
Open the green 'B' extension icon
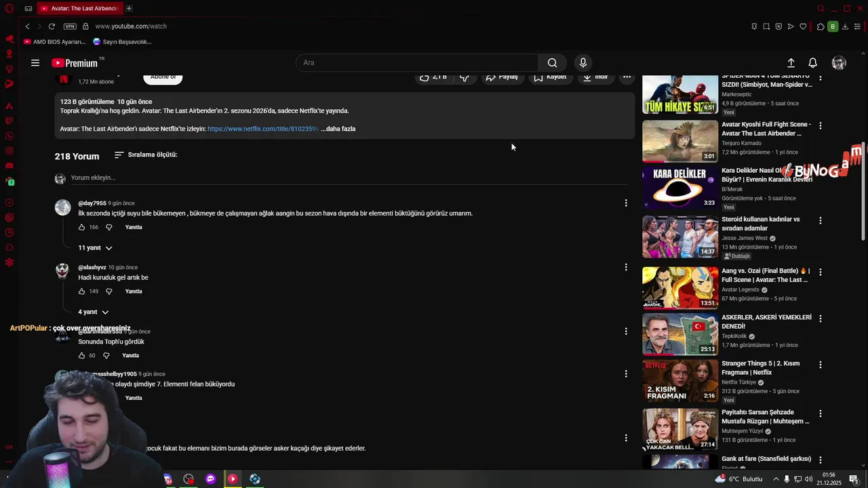[833, 26]
